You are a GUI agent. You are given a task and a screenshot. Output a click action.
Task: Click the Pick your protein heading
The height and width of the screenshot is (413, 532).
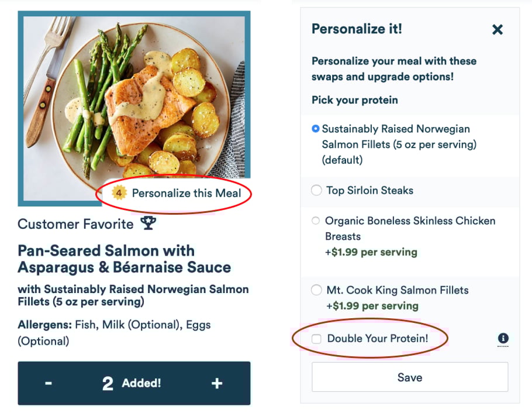(x=355, y=100)
